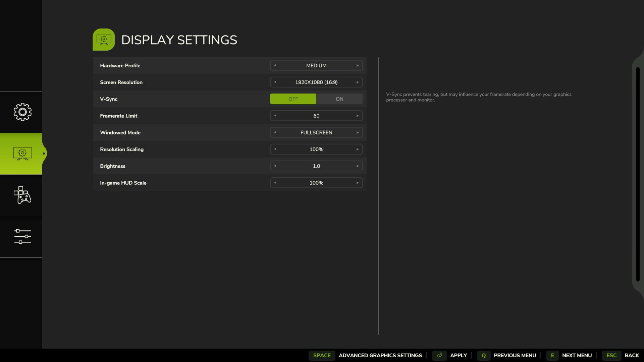Click the APPLY button
Screen dimensions: 644x362
pos(459,355)
